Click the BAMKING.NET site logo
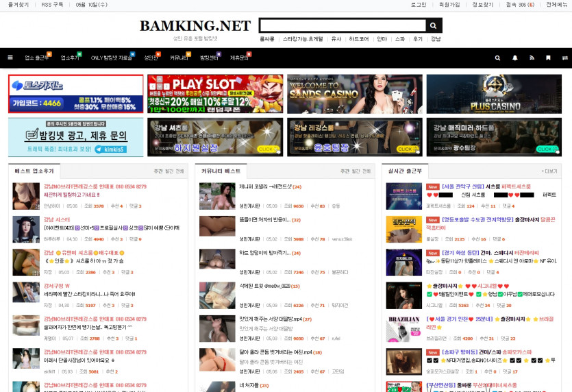The height and width of the screenshot is (392, 572). pyautogui.click(x=195, y=26)
